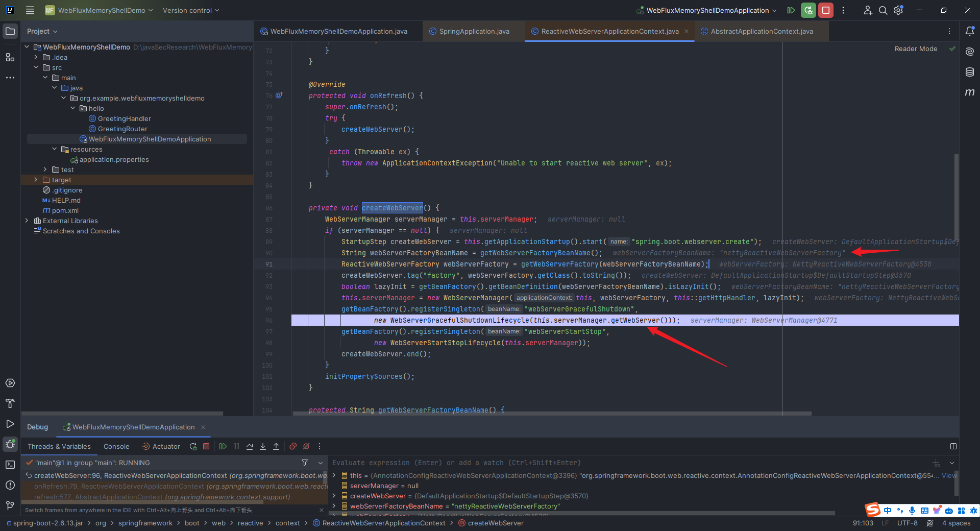Toggle Reader Mode in editor

(x=916, y=49)
